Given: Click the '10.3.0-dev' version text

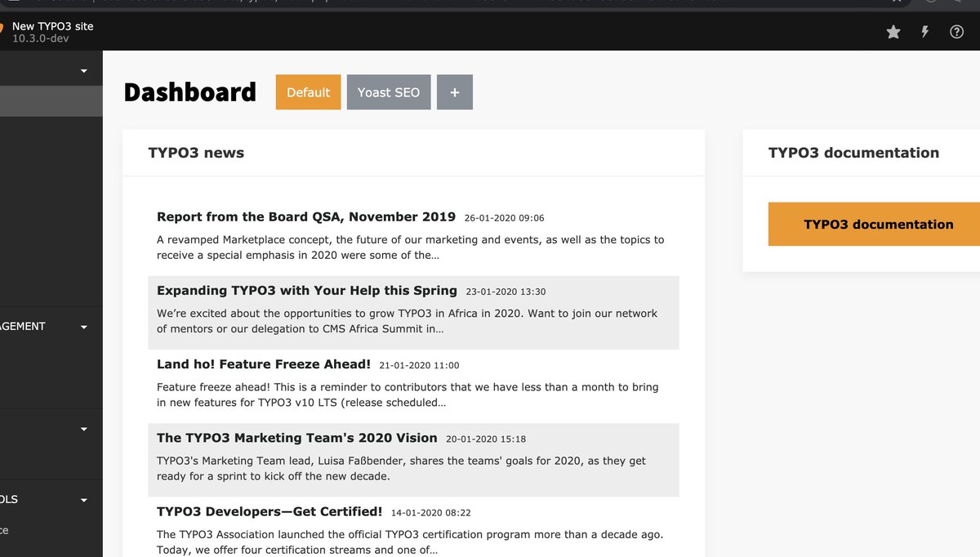Looking at the screenshot, I should point(41,38).
